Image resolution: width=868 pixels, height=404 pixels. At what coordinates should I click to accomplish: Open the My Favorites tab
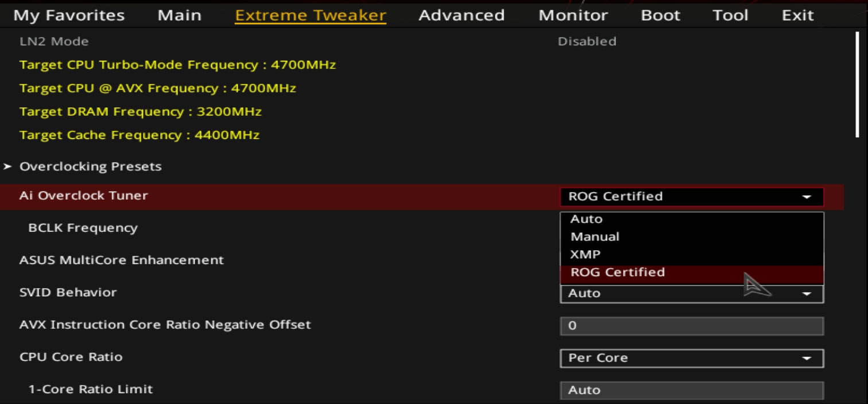pyautogui.click(x=69, y=15)
